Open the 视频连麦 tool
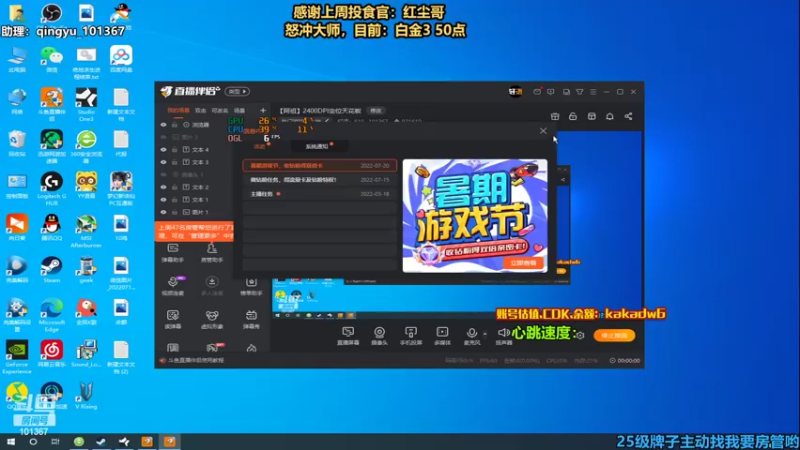 (x=173, y=286)
